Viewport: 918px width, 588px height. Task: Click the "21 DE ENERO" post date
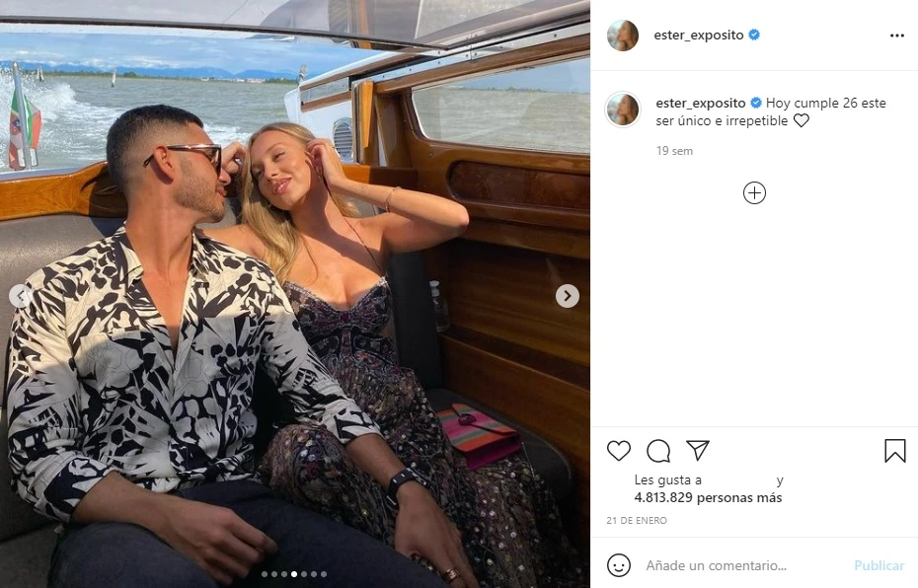click(x=637, y=521)
